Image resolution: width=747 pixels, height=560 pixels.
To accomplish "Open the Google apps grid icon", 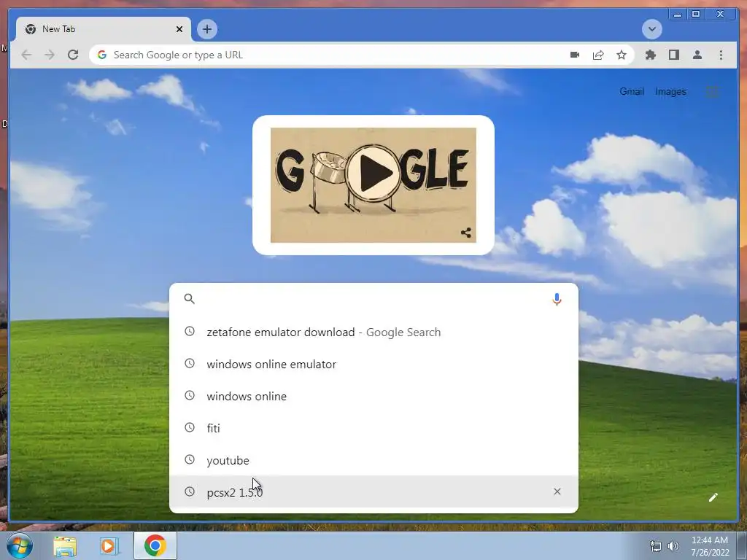I will [713, 91].
